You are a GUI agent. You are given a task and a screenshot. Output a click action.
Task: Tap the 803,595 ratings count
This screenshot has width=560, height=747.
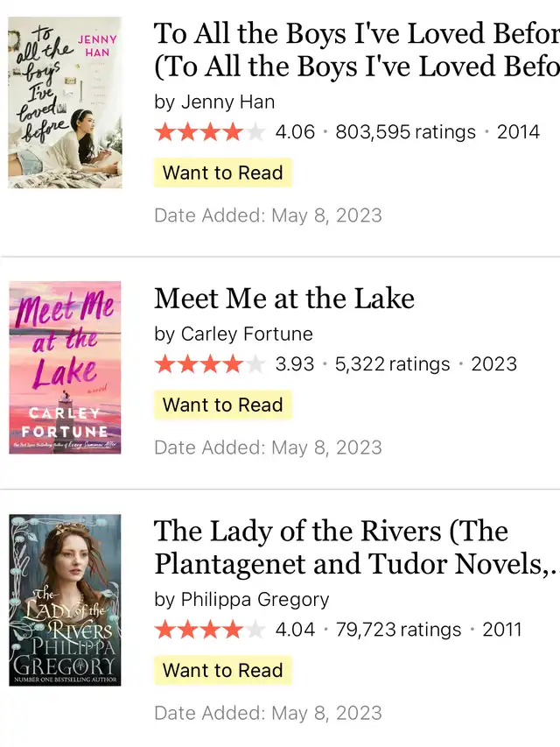pos(405,132)
